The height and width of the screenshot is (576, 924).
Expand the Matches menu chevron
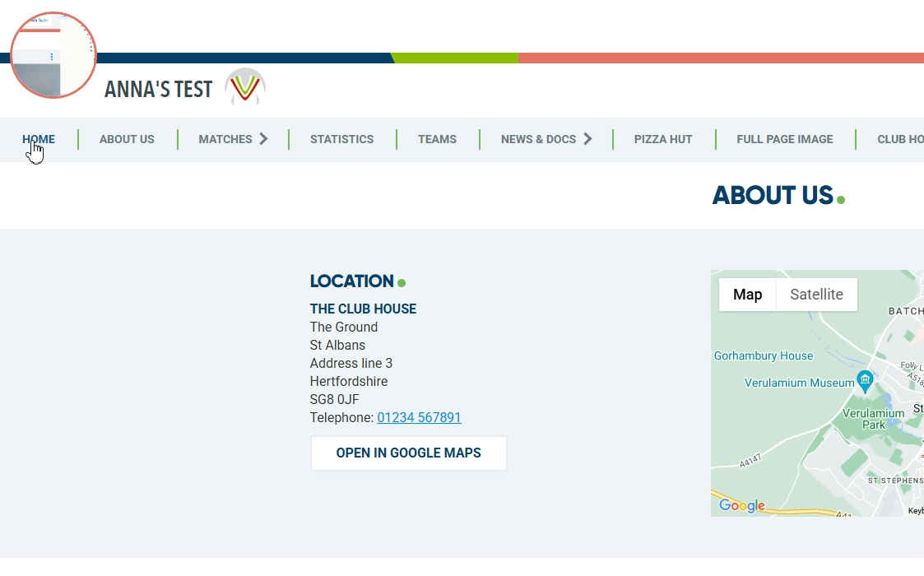263,139
